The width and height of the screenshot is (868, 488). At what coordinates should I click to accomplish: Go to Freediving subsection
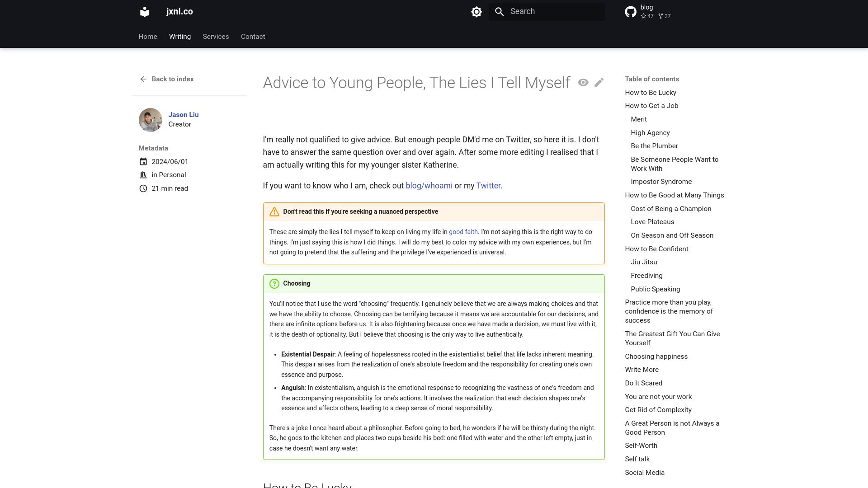coord(646,276)
